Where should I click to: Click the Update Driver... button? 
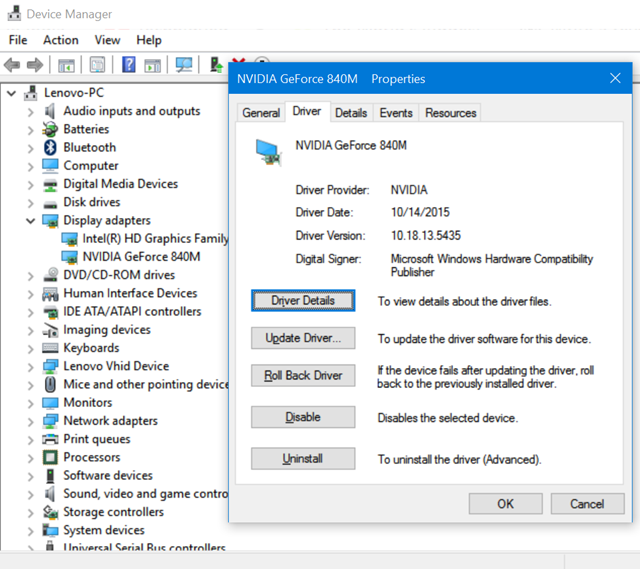pos(303,338)
